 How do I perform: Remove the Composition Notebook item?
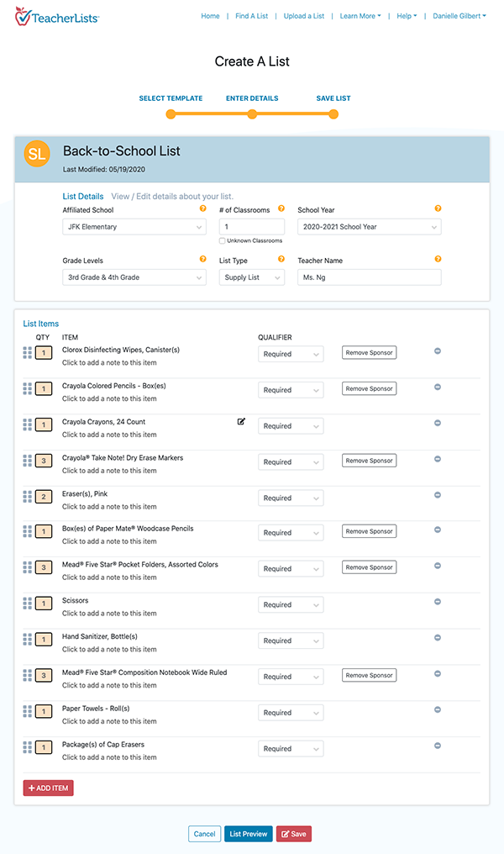[438, 674]
